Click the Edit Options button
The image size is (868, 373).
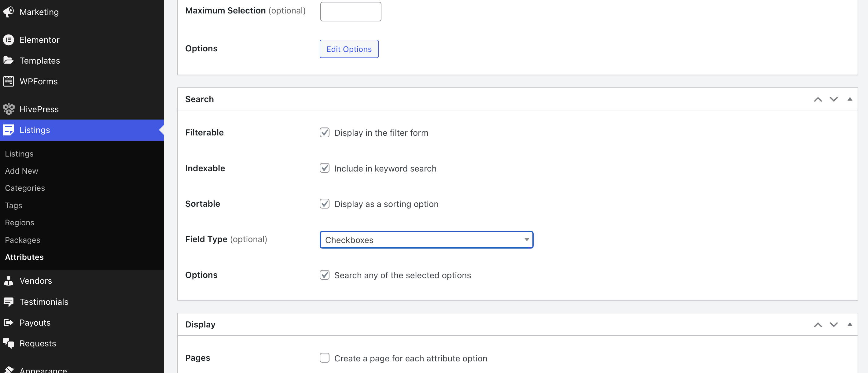[x=349, y=49]
